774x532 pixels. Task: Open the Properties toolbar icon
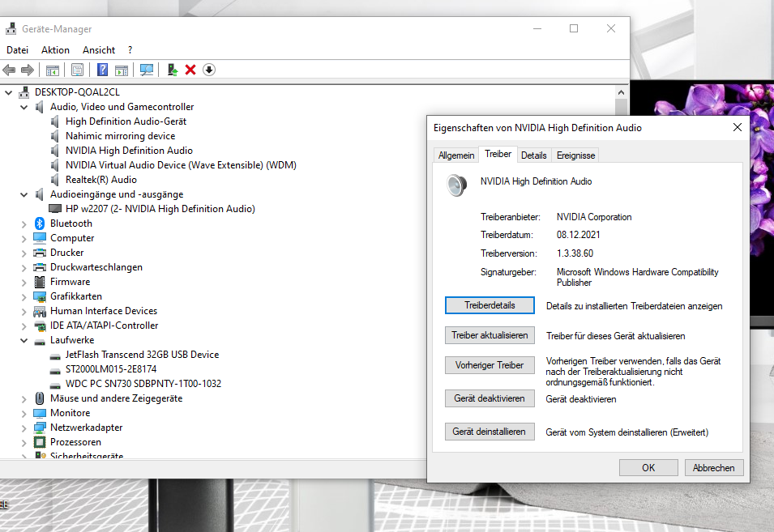pos(77,70)
